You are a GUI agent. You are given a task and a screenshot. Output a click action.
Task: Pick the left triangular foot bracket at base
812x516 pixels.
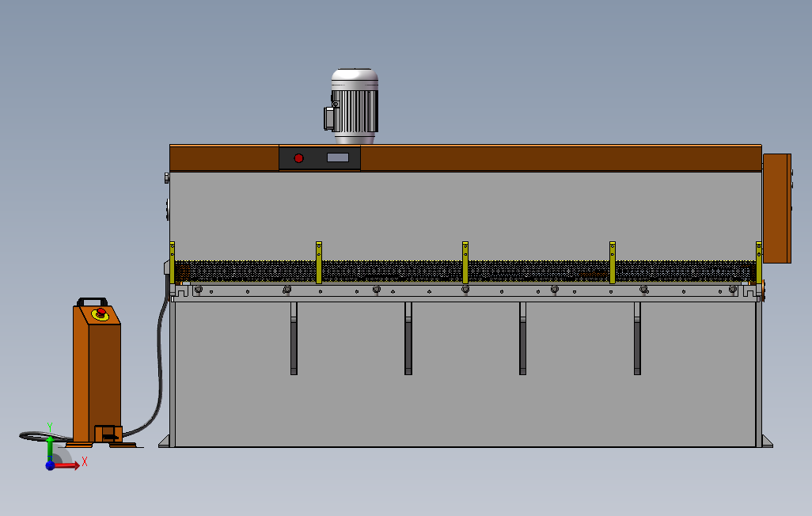coord(164,441)
